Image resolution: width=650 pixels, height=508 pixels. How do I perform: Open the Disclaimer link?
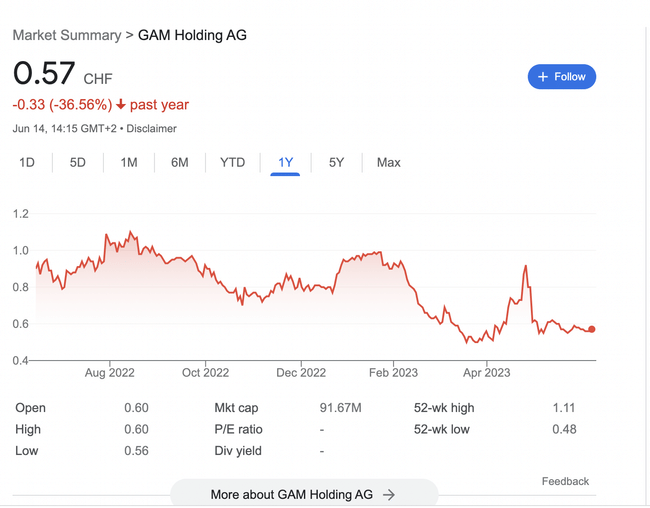pos(151,129)
